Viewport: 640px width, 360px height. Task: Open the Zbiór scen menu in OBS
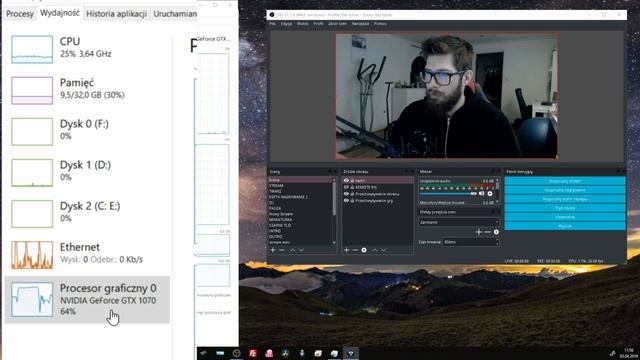point(338,24)
